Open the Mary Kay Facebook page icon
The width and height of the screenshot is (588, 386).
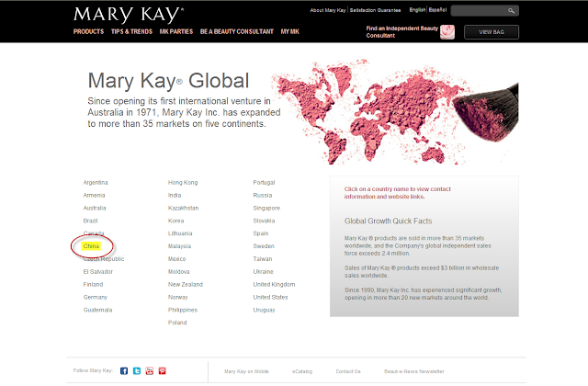tap(124, 371)
